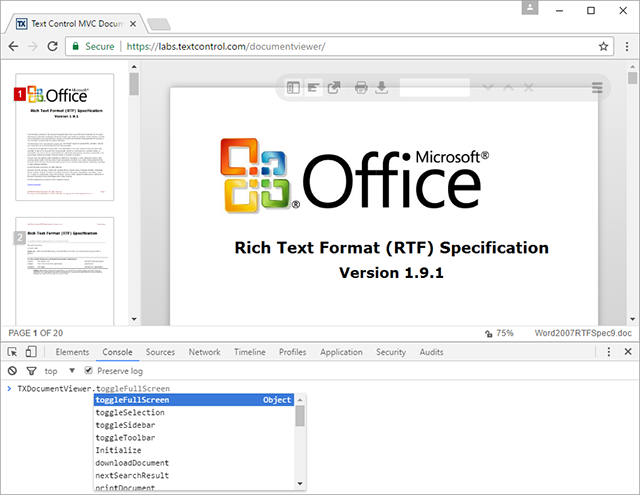The width and height of the screenshot is (640, 495).
Task: Uncheck the Preserve log checkbox
Action: (88, 370)
